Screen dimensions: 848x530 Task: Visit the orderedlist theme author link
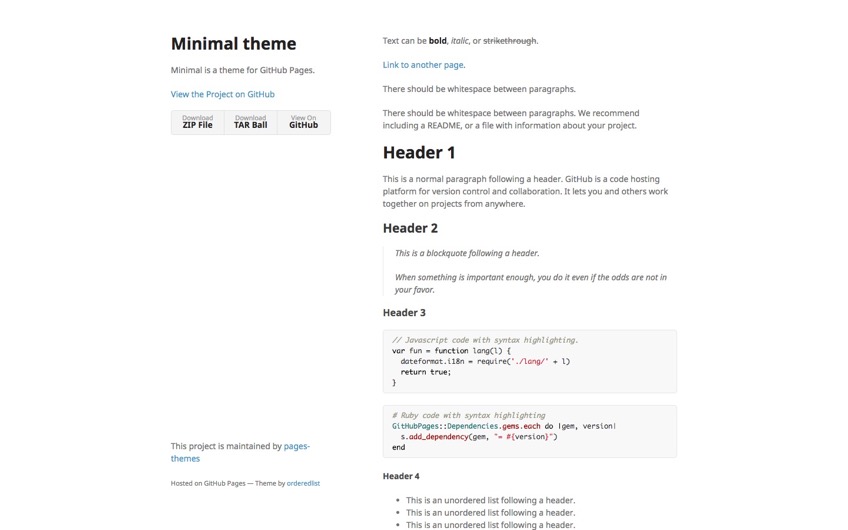point(303,483)
